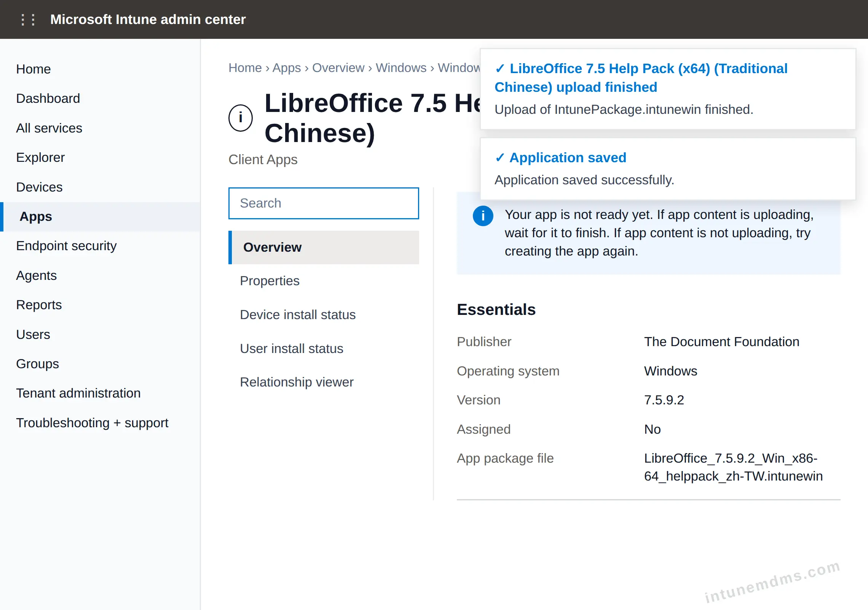Select the Overview tab in the app menu
Image resolution: width=868 pixels, height=610 pixels.
click(324, 248)
